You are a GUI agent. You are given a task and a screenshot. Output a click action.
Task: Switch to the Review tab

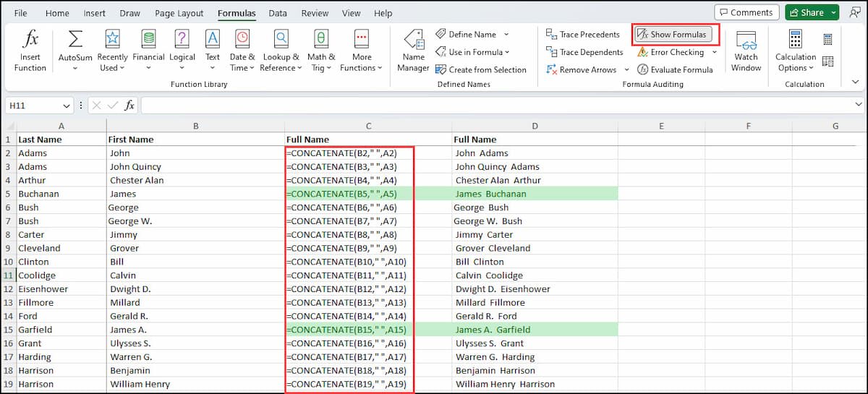(x=315, y=13)
